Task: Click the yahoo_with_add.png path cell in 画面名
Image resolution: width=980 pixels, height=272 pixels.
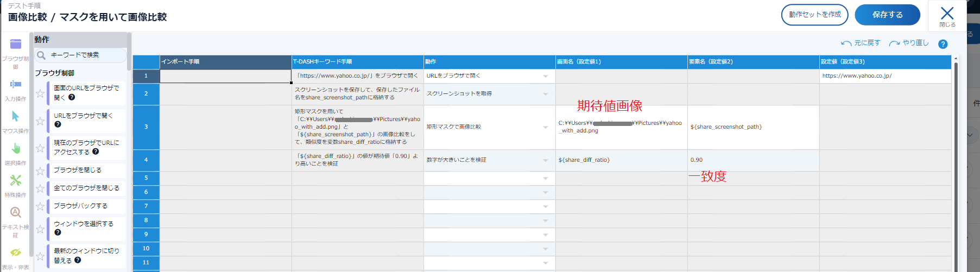Action: click(622, 127)
